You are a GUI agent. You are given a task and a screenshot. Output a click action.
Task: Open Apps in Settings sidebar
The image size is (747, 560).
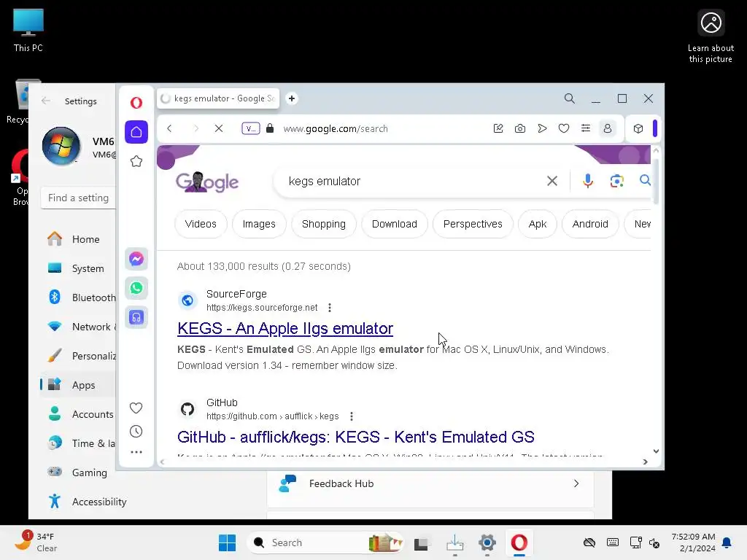pyautogui.click(x=79, y=385)
